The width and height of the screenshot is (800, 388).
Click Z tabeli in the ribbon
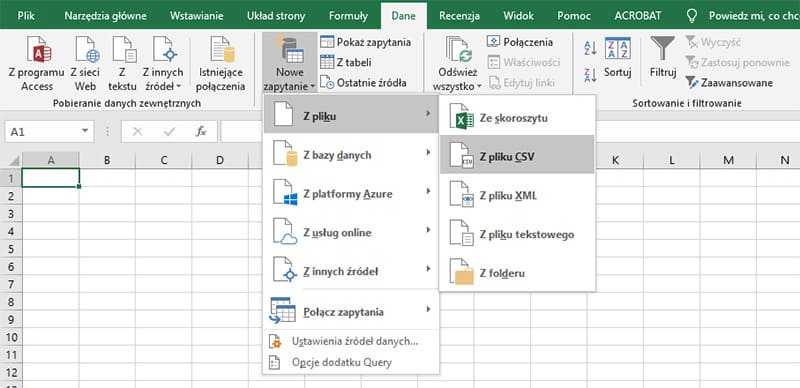tap(346, 62)
